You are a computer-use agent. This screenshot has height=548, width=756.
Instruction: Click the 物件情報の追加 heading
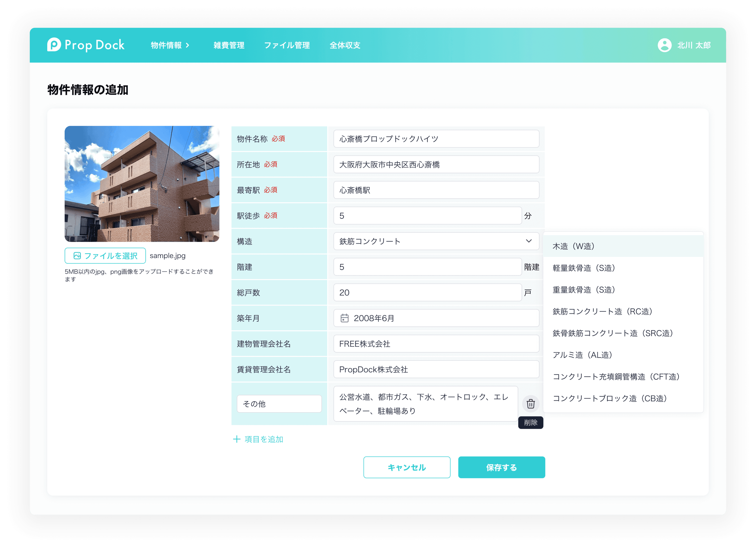click(88, 90)
